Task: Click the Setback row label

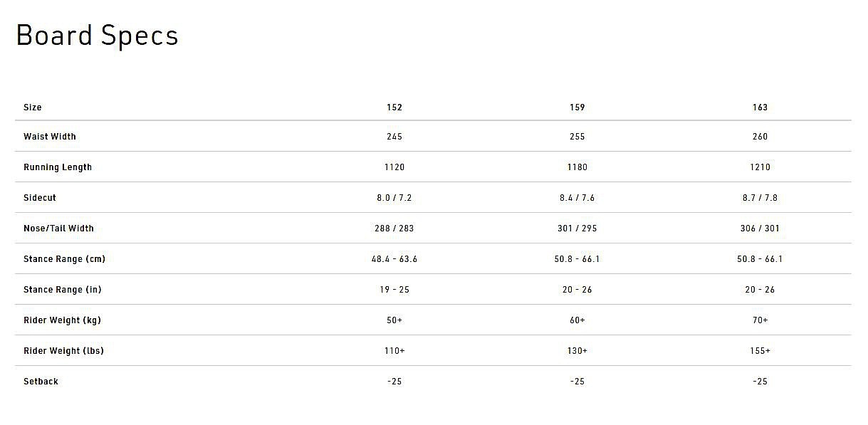Action: coord(41,382)
